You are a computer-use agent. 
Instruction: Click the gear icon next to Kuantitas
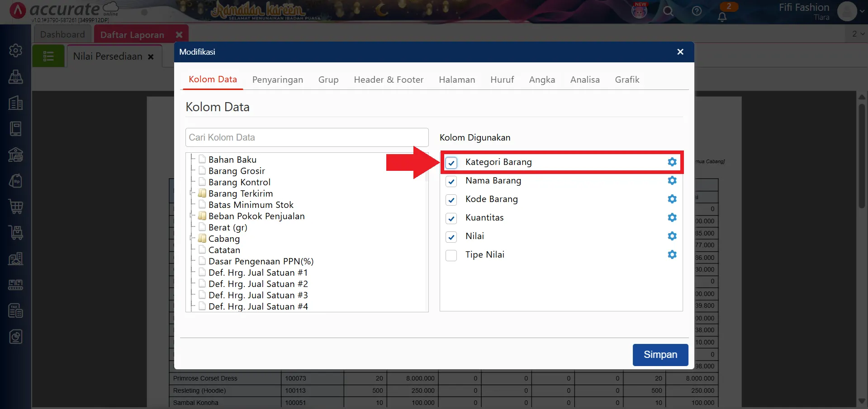tap(672, 217)
